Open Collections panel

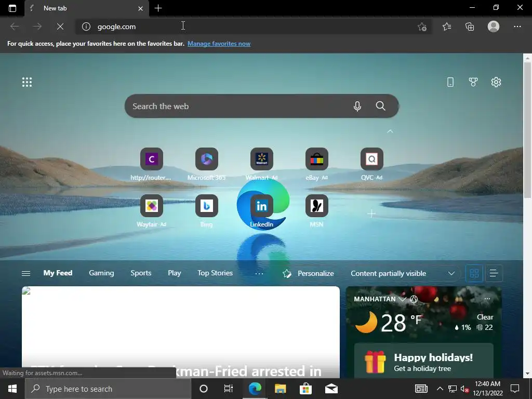coord(470,26)
